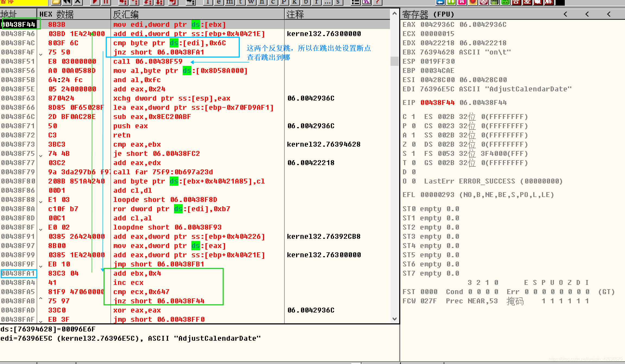Open the Run trace '...' window button
Image resolution: width=625 pixels, height=364 pixels.
click(328, 2)
